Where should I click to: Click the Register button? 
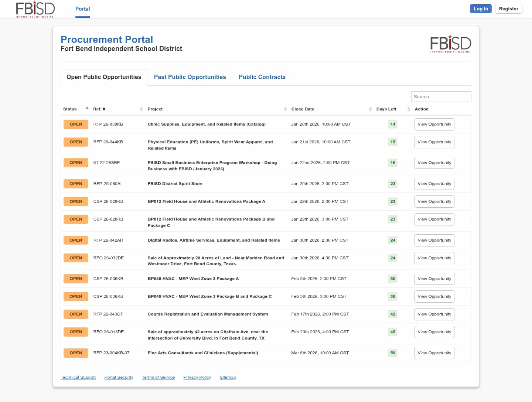[x=508, y=9]
